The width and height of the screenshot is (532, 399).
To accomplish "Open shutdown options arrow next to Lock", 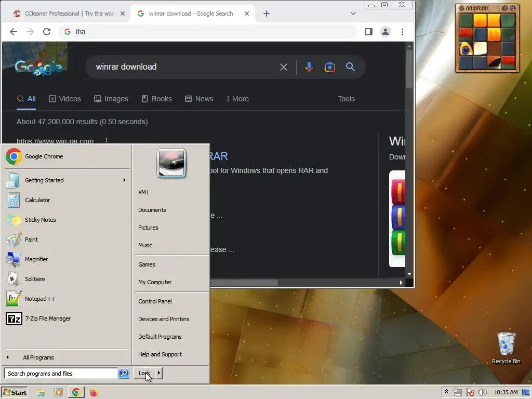I will pos(158,373).
